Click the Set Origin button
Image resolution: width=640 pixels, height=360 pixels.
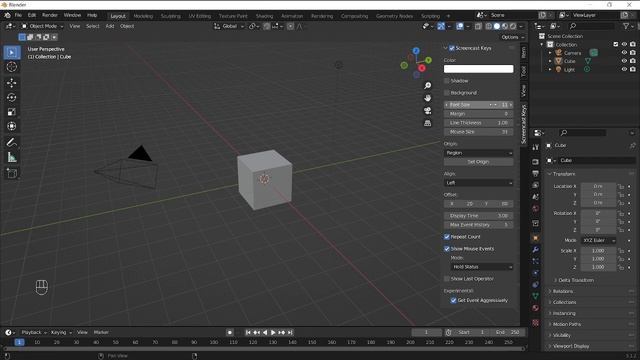coord(478,162)
